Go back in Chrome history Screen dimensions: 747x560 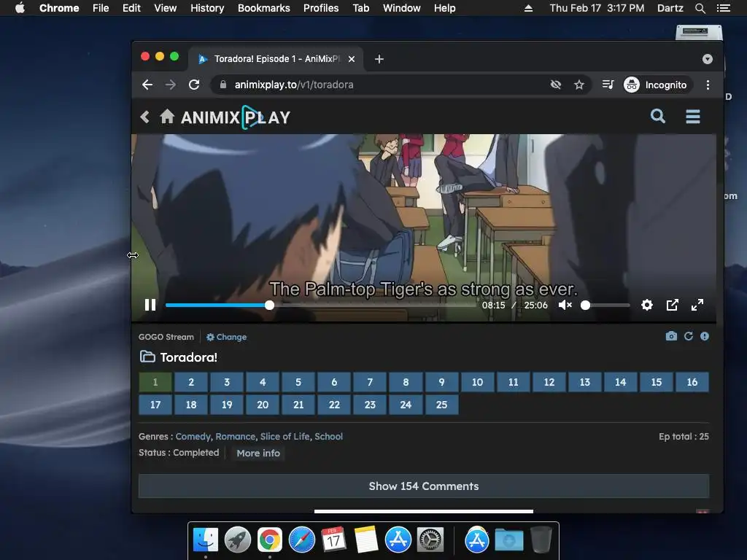coord(147,85)
